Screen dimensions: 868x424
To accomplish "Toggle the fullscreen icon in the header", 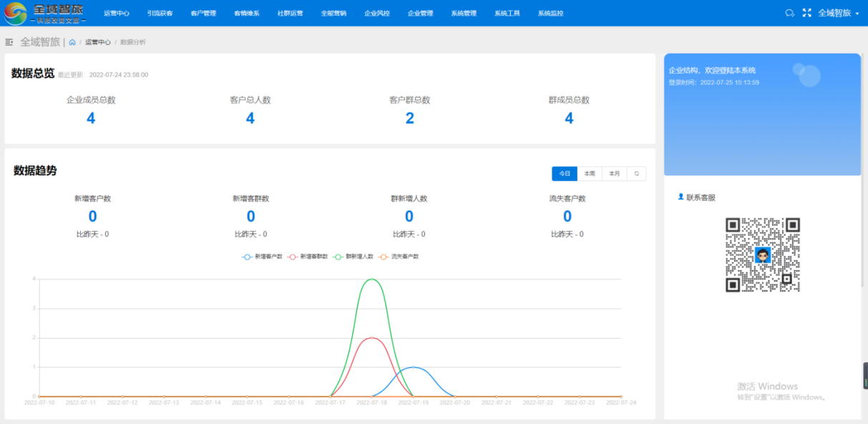I will coord(807,13).
